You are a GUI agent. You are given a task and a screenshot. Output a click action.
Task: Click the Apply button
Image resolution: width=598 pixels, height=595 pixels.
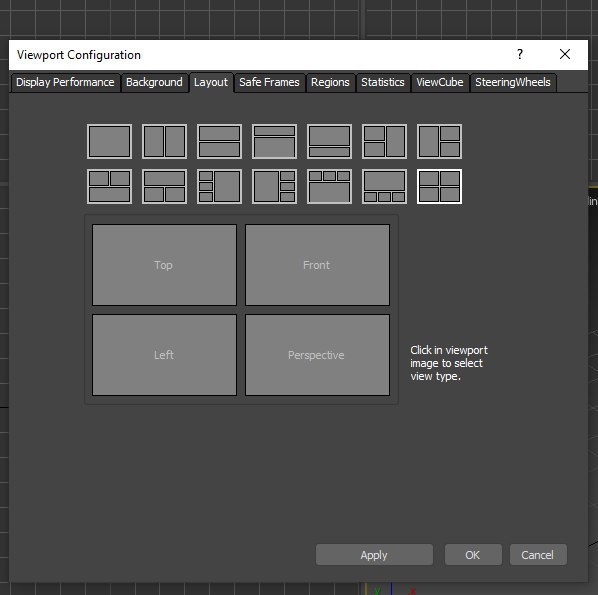[374, 555]
